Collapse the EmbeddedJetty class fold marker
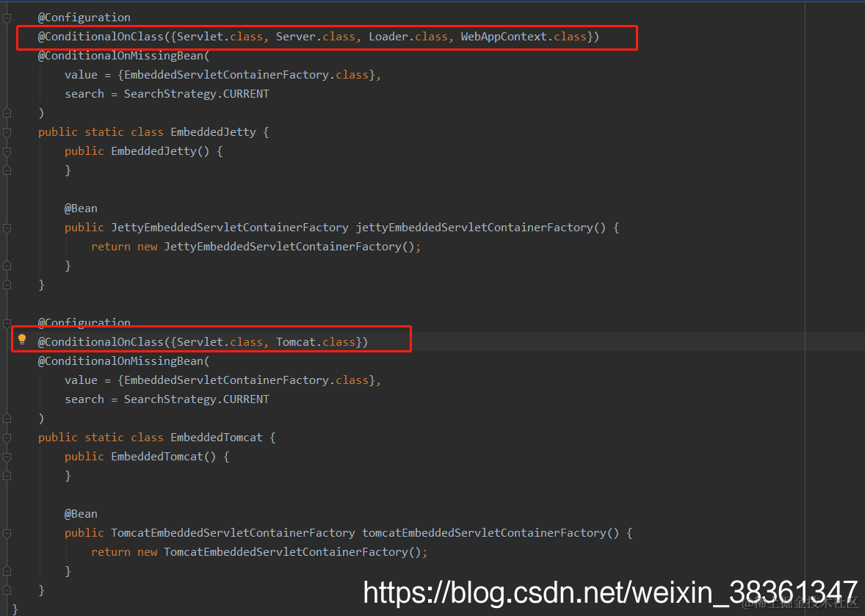Viewport: 865px width, 616px height. point(7,132)
